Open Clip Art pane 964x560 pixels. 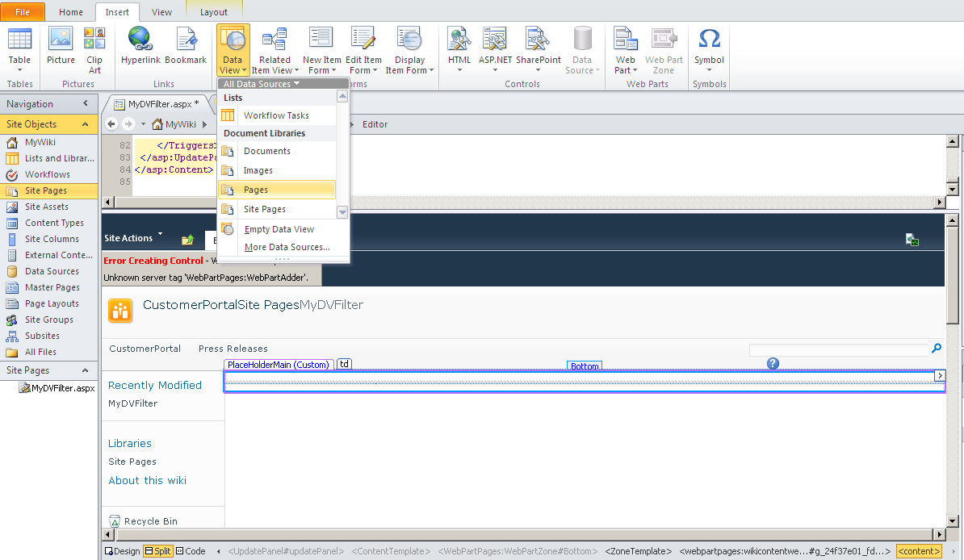point(94,50)
